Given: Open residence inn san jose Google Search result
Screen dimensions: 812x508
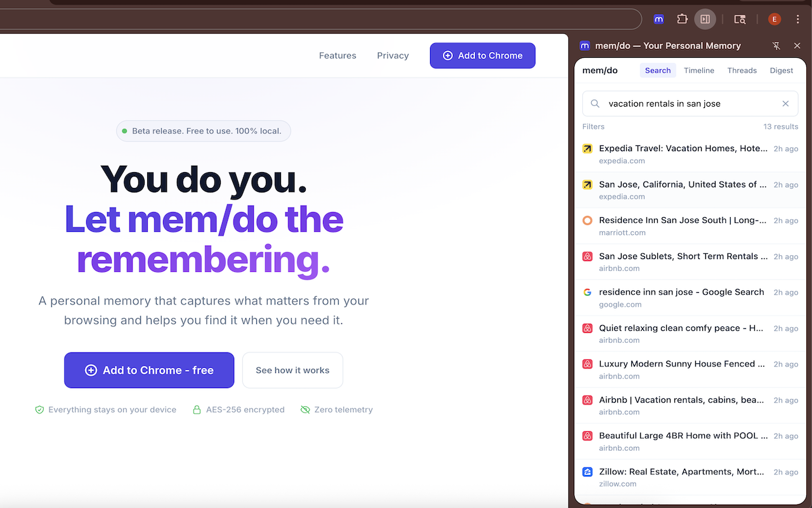Looking at the screenshot, I should 690,298.
